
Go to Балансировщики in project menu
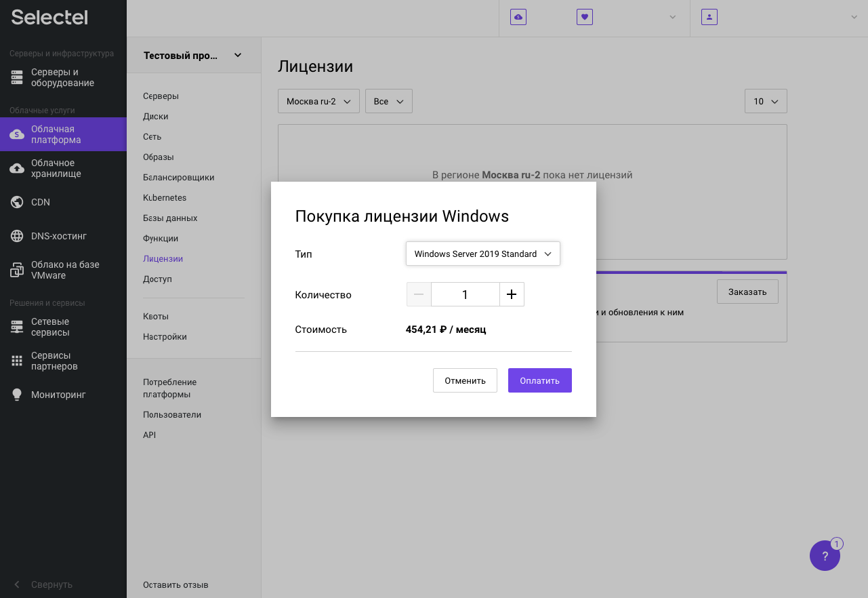point(179,178)
